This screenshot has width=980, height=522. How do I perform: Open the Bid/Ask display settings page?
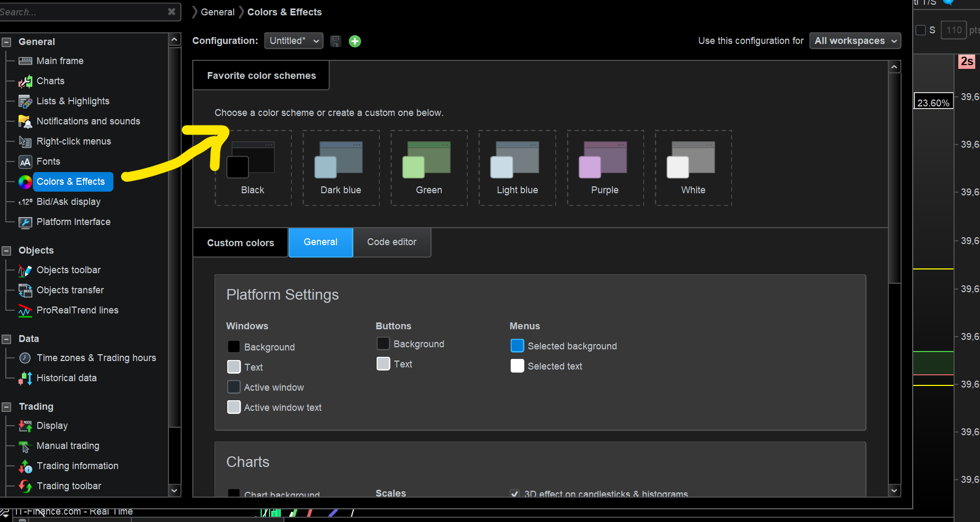(x=68, y=202)
